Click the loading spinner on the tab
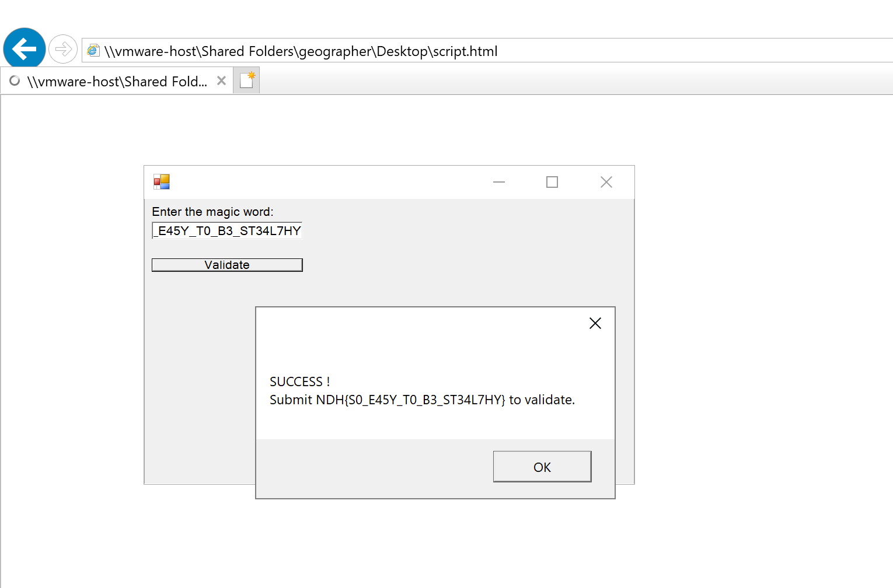Viewport: 893px width, 588px height. coord(15,81)
